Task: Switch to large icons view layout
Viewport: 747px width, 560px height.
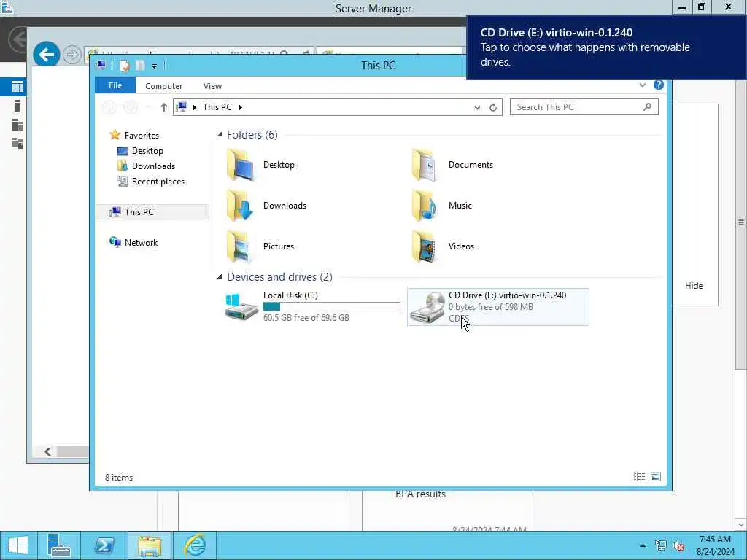Action: (656, 477)
